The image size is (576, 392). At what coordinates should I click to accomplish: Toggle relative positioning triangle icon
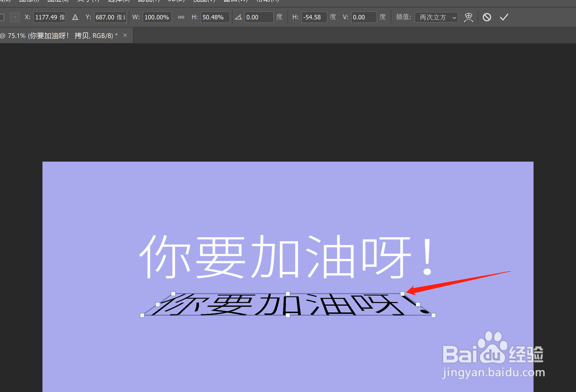pos(75,17)
